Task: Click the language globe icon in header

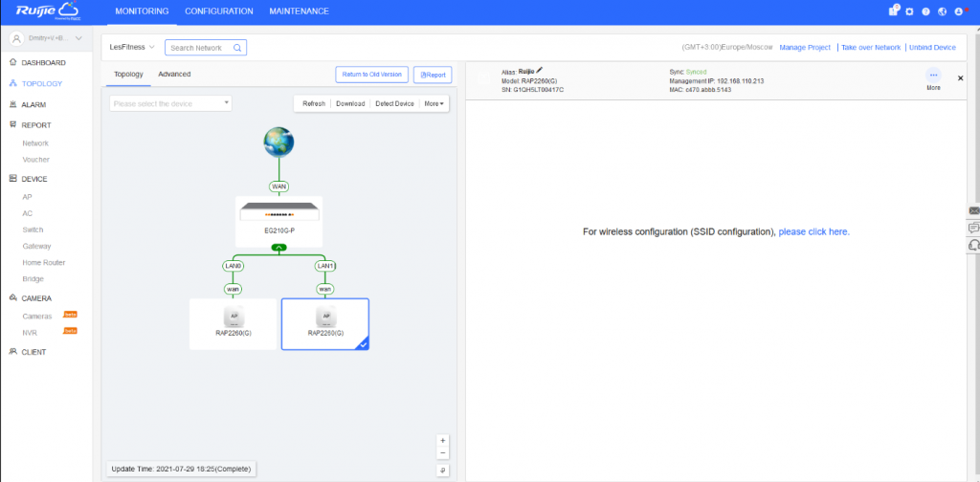Action: pyautogui.click(x=942, y=11)
